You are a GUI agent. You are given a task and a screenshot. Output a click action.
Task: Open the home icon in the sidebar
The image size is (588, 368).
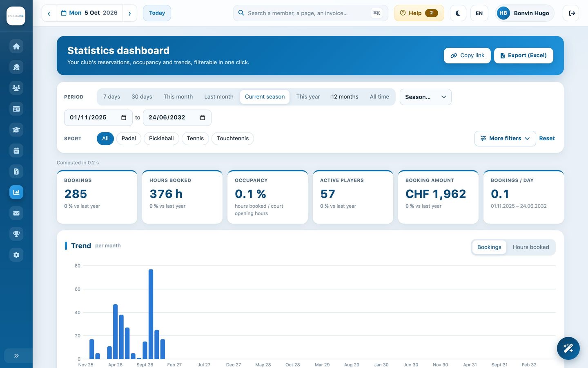(16, 46)
